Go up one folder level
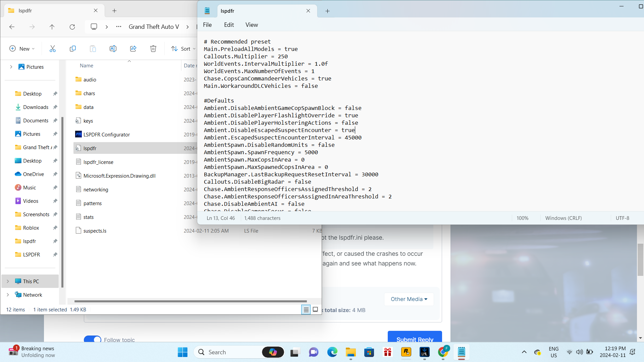The height and width of the screenshot is (362, 644). [52, 27]
